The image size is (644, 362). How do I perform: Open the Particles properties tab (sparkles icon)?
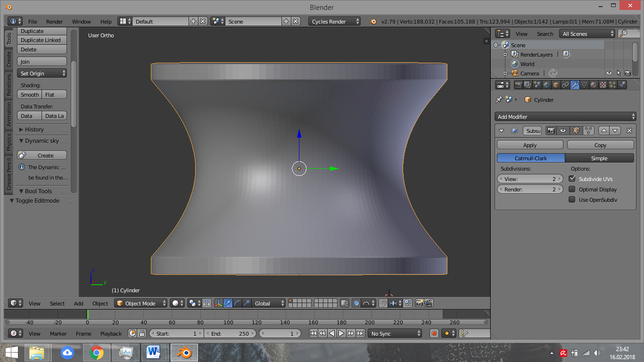pyautogui.click(x=612, y=85)
